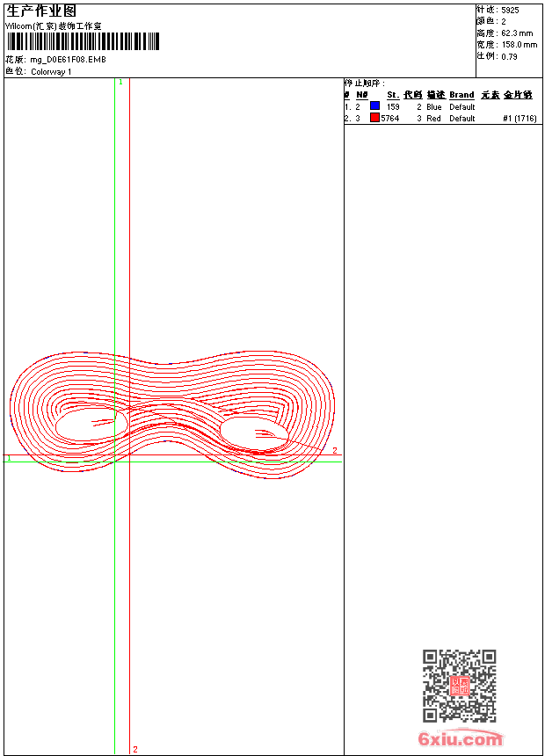545x756 pixels.
Task: Click the barcode under the Wilcom title
Action: (x=83, y=42)
